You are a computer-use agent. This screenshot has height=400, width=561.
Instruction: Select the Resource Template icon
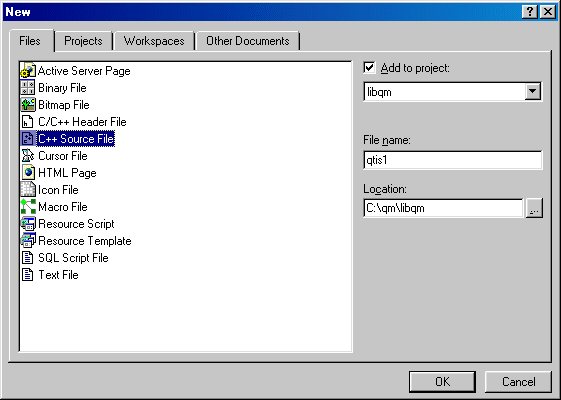pos(28,240)
